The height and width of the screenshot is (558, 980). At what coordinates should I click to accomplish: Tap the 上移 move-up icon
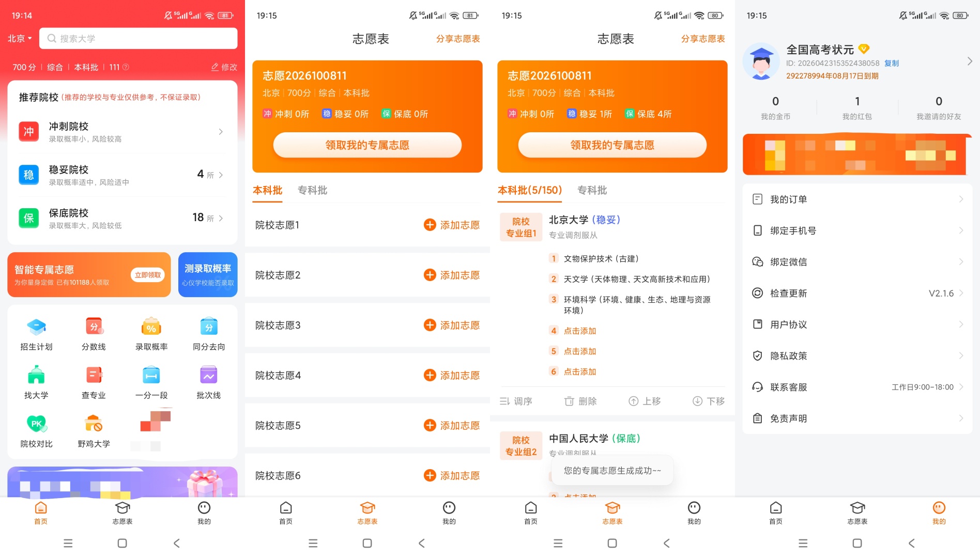(633, 401)
